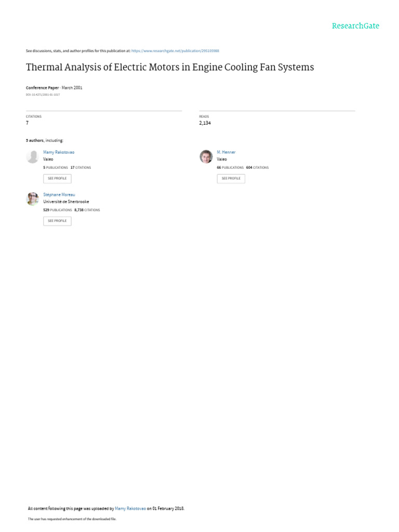Click the DOI text below Conference Paper
Screen dimensions: 399x532
43,95
